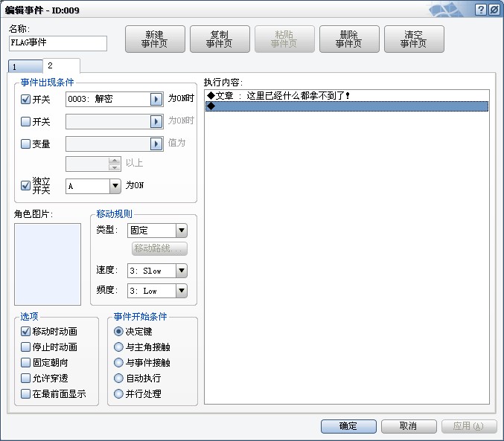
Task: Toggle the 独立开关 checkbox
Action: [x=25, y=185]
